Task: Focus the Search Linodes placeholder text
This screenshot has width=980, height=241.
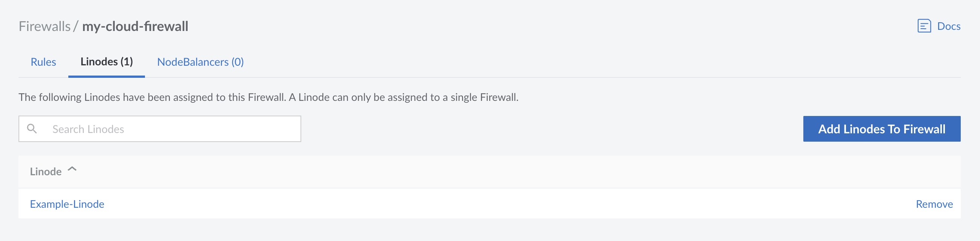Action: [88, 128]
